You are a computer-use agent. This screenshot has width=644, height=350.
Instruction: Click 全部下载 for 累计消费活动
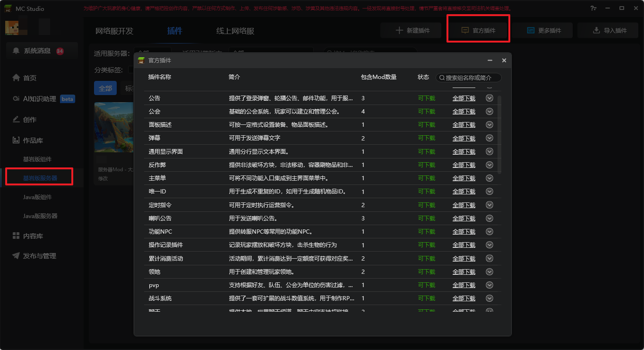click(464, 259)
